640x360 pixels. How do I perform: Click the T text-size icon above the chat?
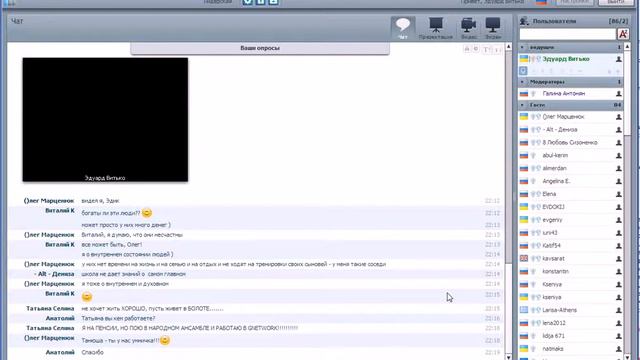(486, 49)
